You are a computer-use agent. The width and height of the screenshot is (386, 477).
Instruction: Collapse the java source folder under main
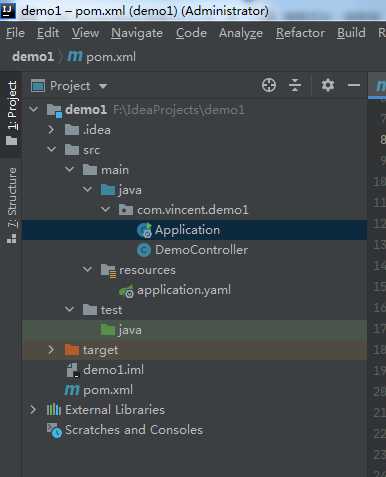pyautogui.click(x=87, y=189)
